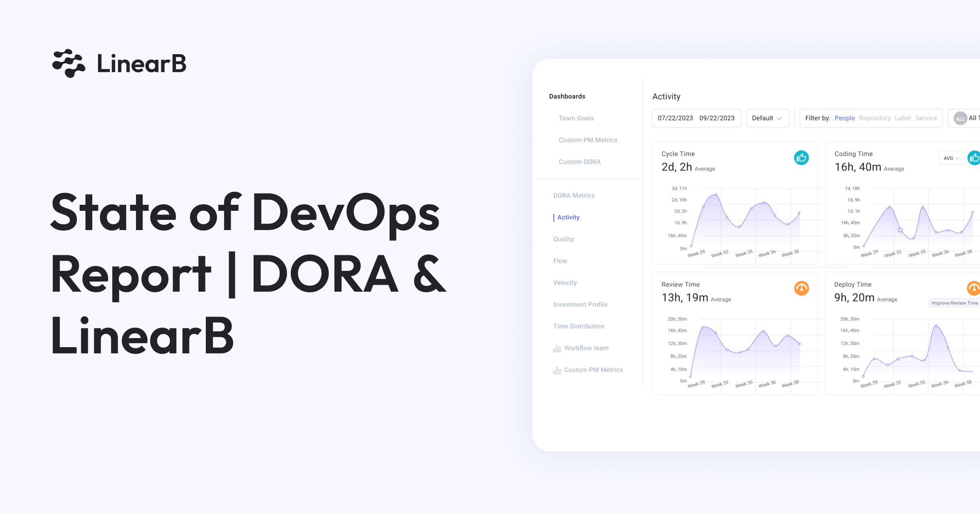
Task: Select the bar chart icon beside Workflow team
Action: (x=557, y=348)
